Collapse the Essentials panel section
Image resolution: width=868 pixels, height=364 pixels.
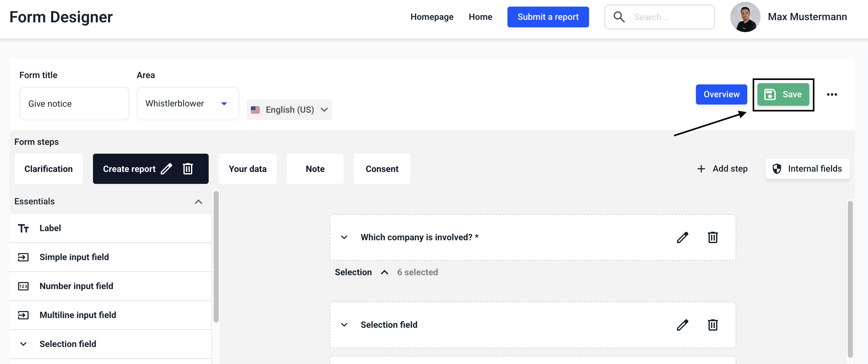[199, 202]
